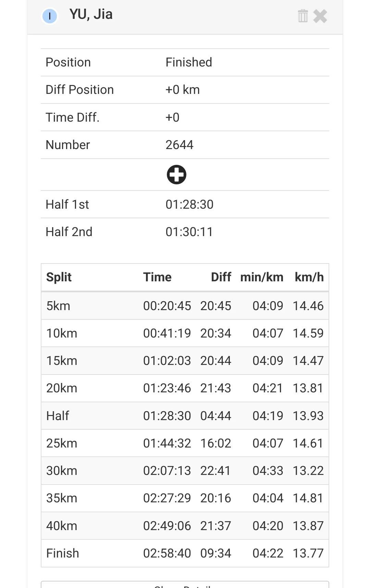Select the Finish split row

pos(185,553)
